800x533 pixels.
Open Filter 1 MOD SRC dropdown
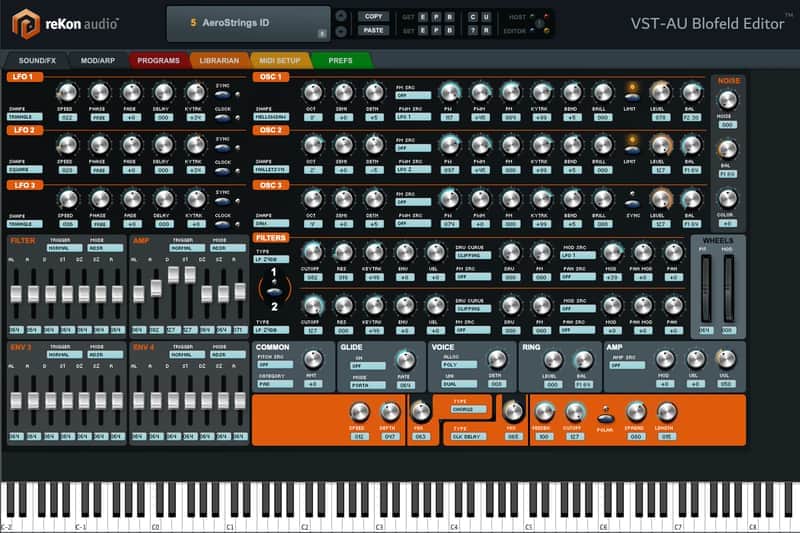point(578,255)
